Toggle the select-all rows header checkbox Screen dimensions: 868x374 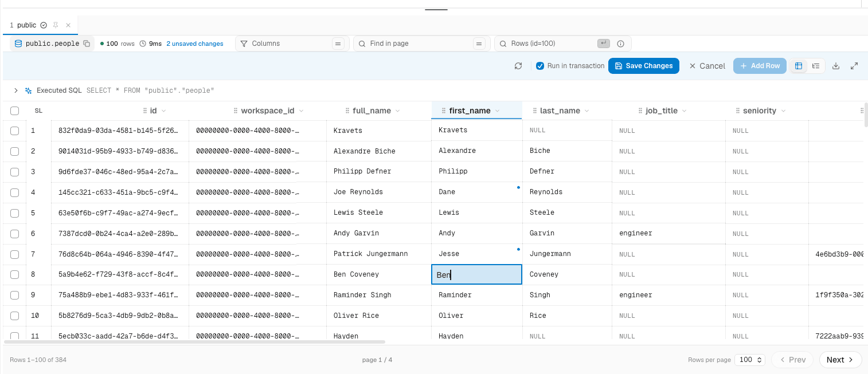click(x=15, y=111)
